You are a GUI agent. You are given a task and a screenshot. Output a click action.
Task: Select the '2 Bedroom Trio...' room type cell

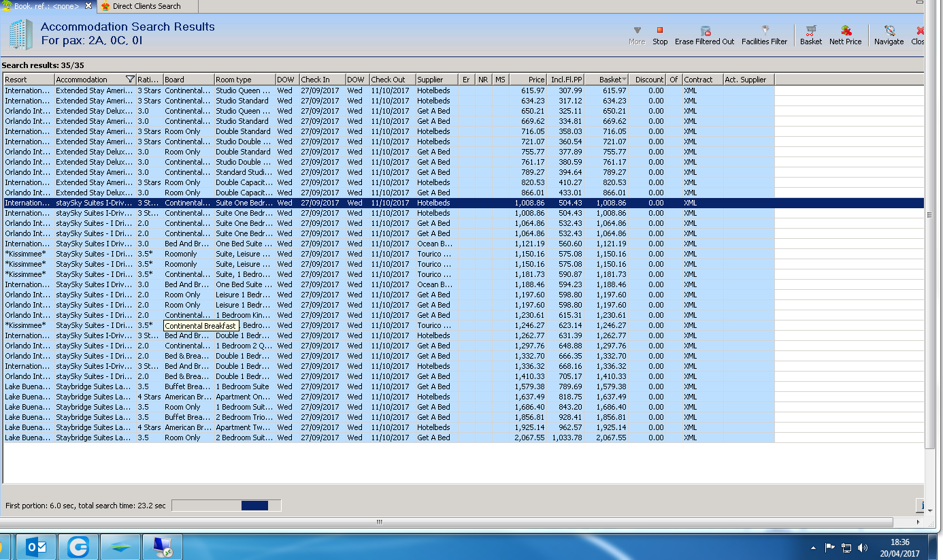[245, 417]
